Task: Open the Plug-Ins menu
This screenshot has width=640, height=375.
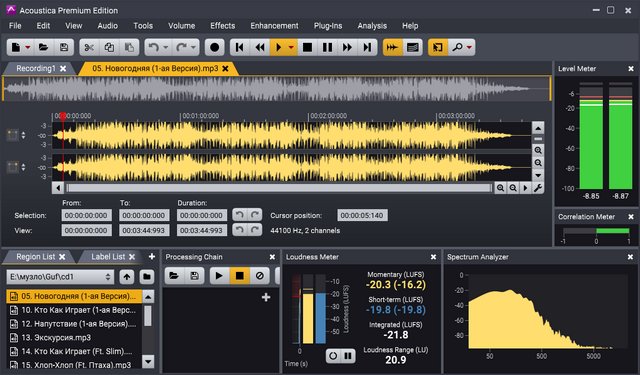Action: click(x=328, y=26)
